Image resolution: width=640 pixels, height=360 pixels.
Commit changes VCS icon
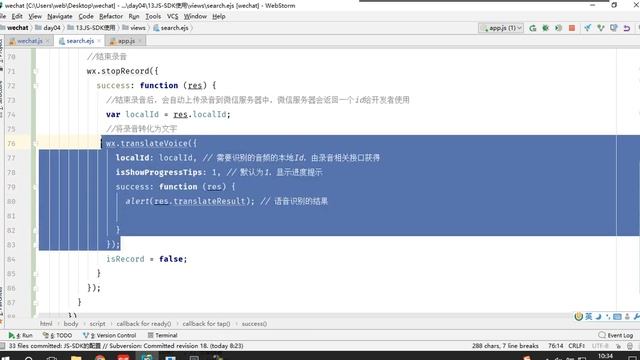coord(600,28)
